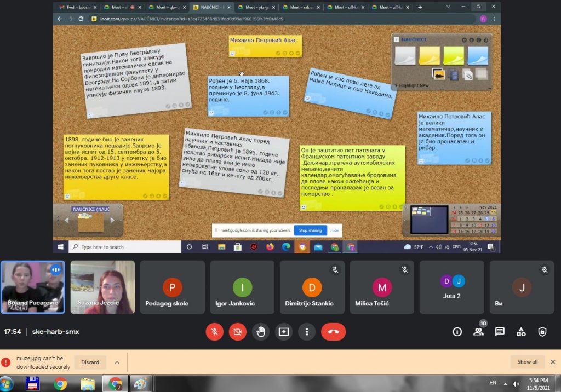Expand options arrow next to Discard
The height and width of the screenshot is (392, 561).
117,362
